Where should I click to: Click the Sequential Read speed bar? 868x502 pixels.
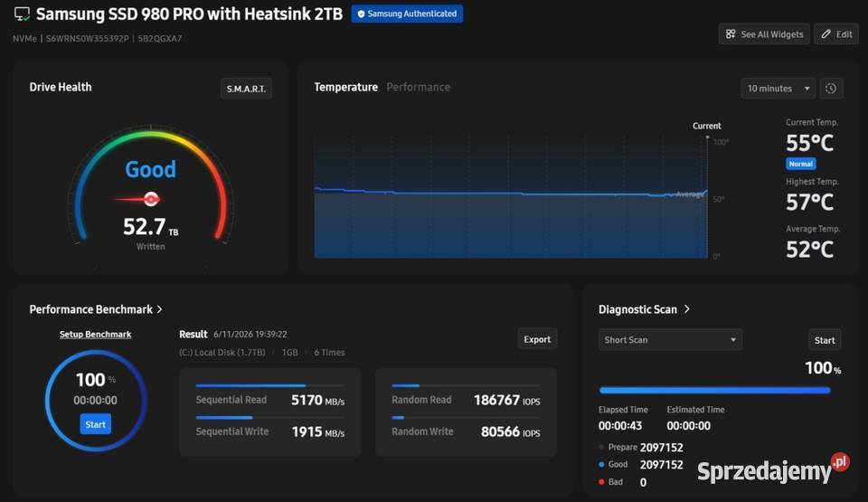point(270,385)
